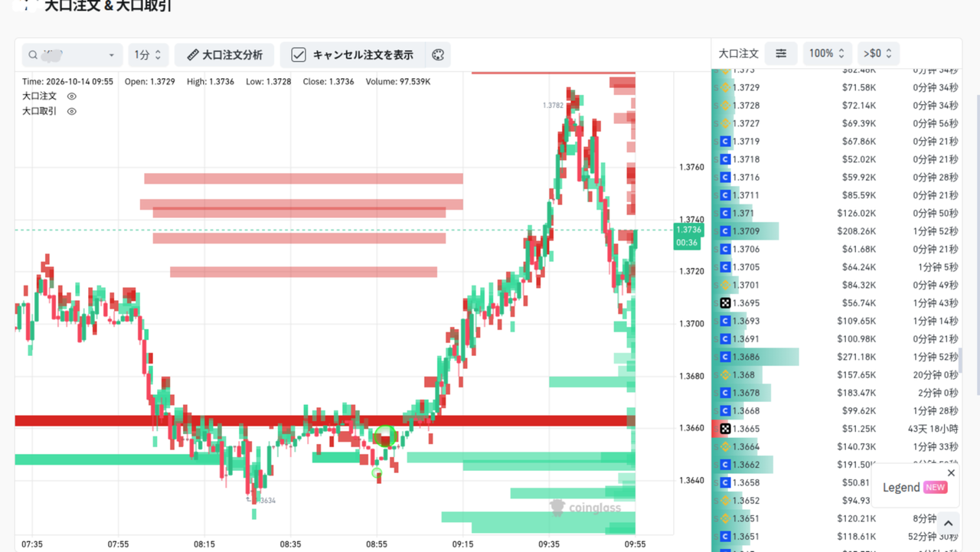Click the OKX icon in the 1.3695 row

[x=726, y=303]
